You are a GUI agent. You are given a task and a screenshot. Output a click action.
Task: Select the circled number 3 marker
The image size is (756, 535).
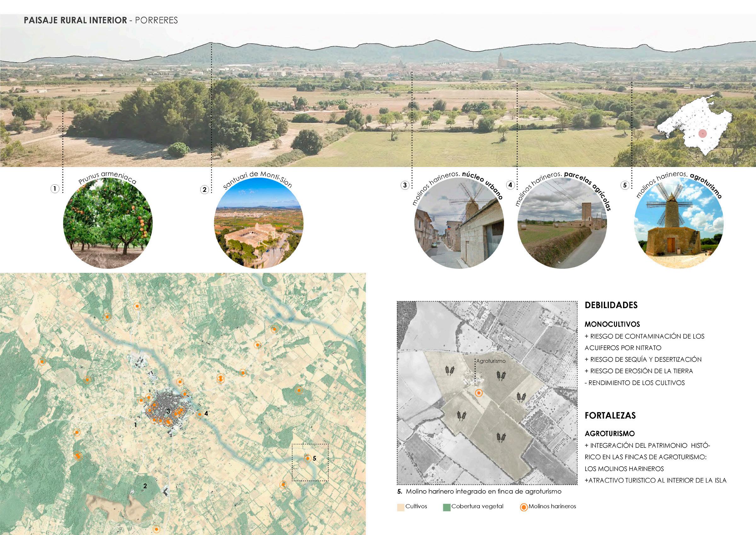[405, 185]
